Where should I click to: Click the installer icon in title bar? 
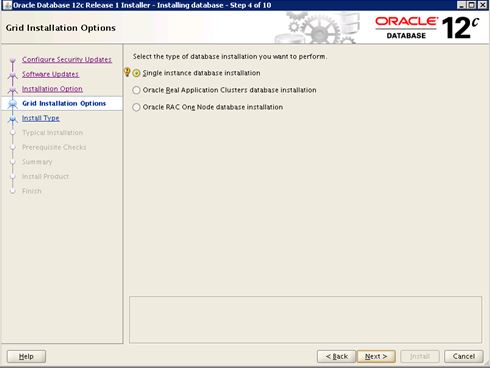pos(7,5)
